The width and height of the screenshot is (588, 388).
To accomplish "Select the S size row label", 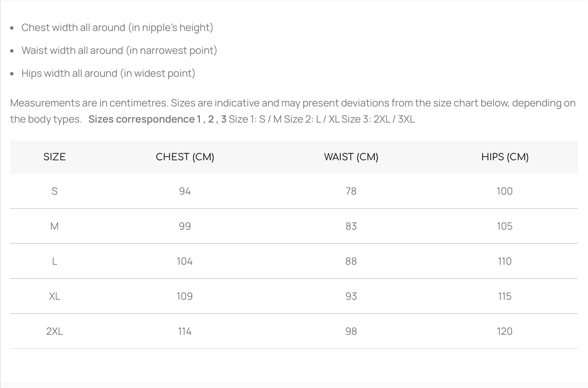I will (54, 191).
